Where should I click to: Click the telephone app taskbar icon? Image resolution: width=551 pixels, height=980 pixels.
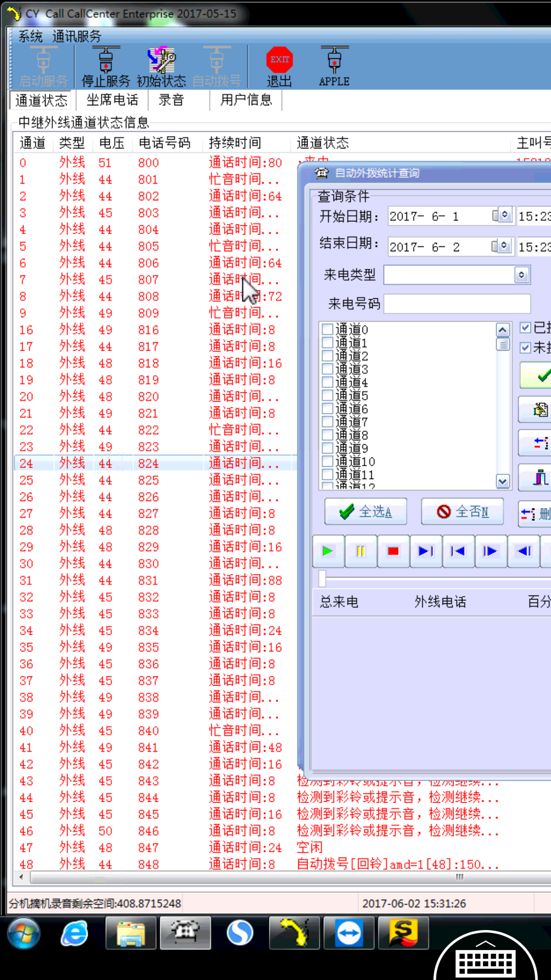[x=185, y=933]
